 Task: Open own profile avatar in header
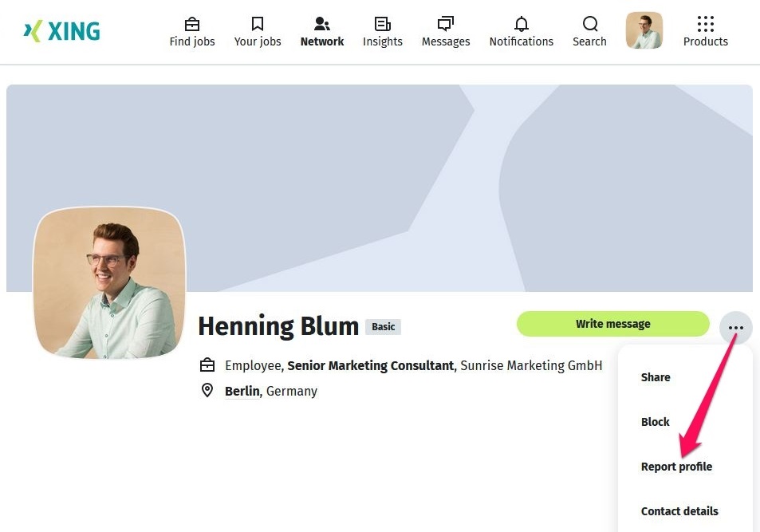click(644, 31)
